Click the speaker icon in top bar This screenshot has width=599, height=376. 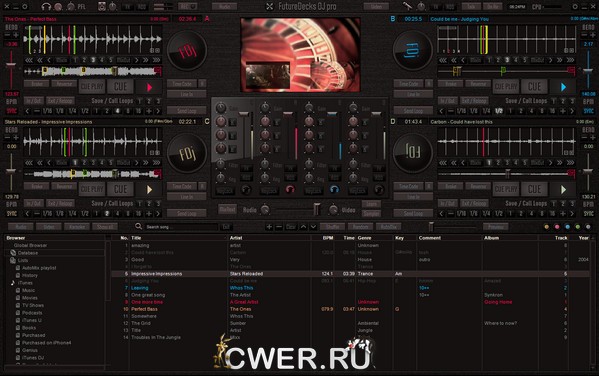tap(102, 6)
